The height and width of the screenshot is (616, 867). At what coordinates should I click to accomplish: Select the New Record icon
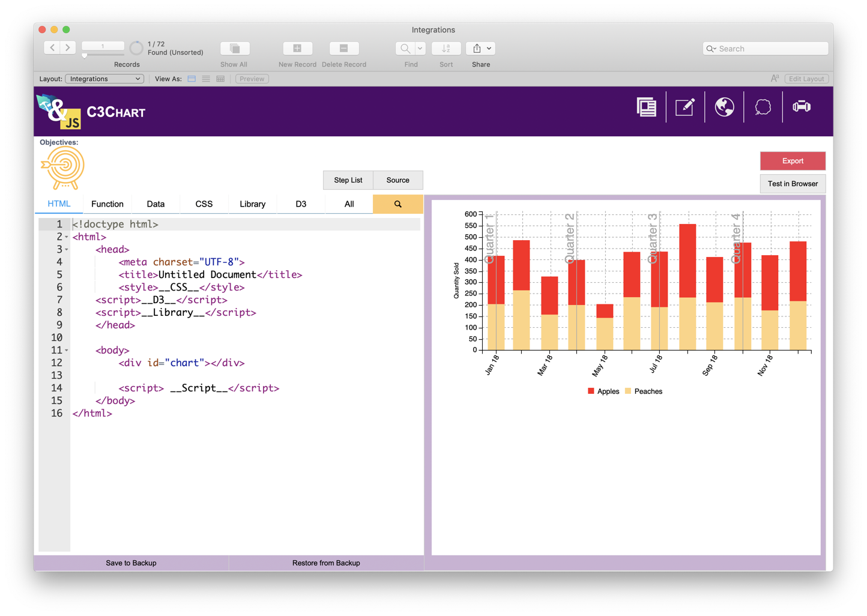point(297,48)
